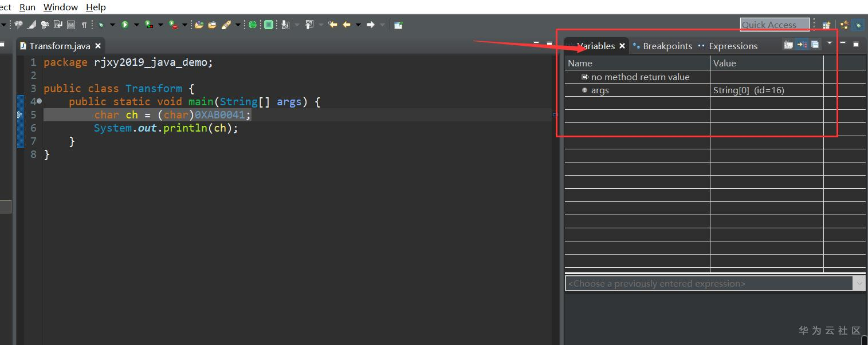
Task: Maximize the Variables view panel
Action: [856, 43]
